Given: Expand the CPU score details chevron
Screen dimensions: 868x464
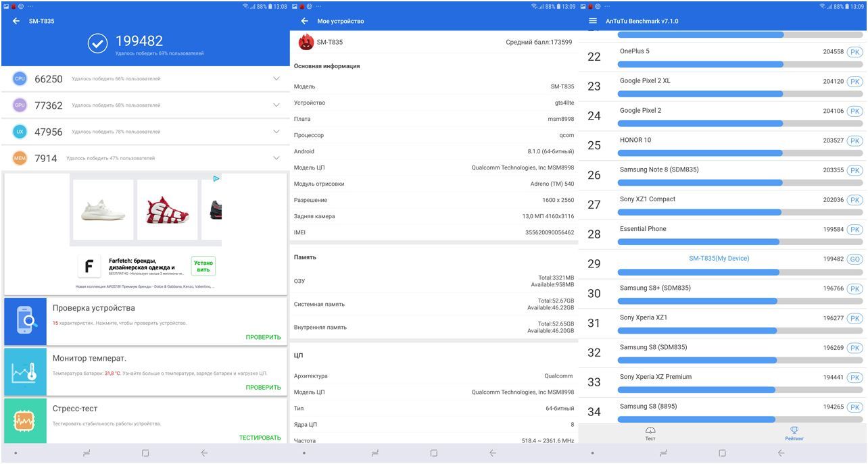Looking at the screenshot, I should [x=276, y=78].
